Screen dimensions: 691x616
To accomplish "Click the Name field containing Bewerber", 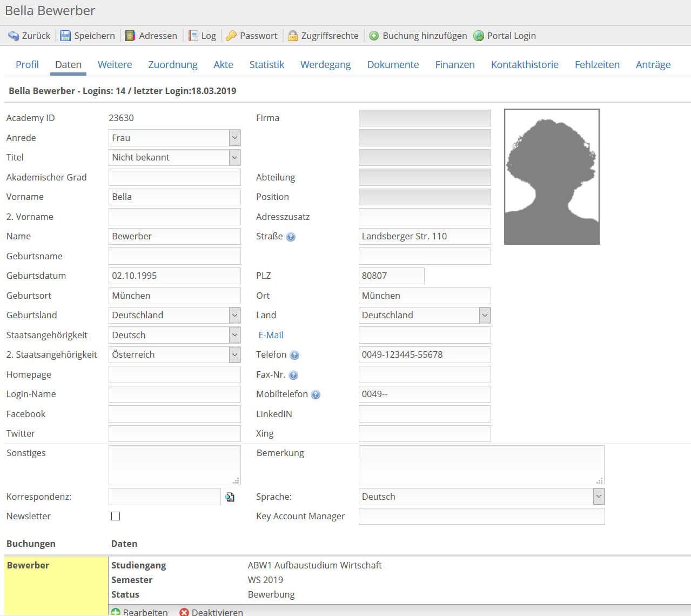I will (175, 236).
